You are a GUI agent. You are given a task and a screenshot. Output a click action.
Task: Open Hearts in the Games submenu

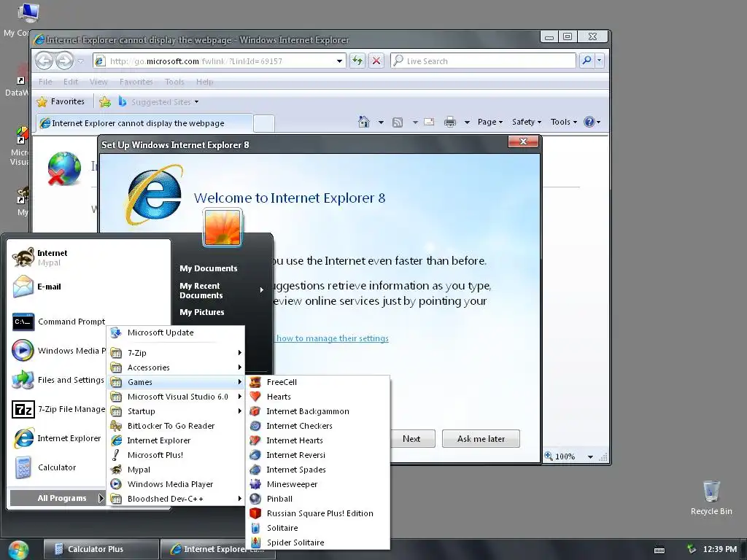318,397
